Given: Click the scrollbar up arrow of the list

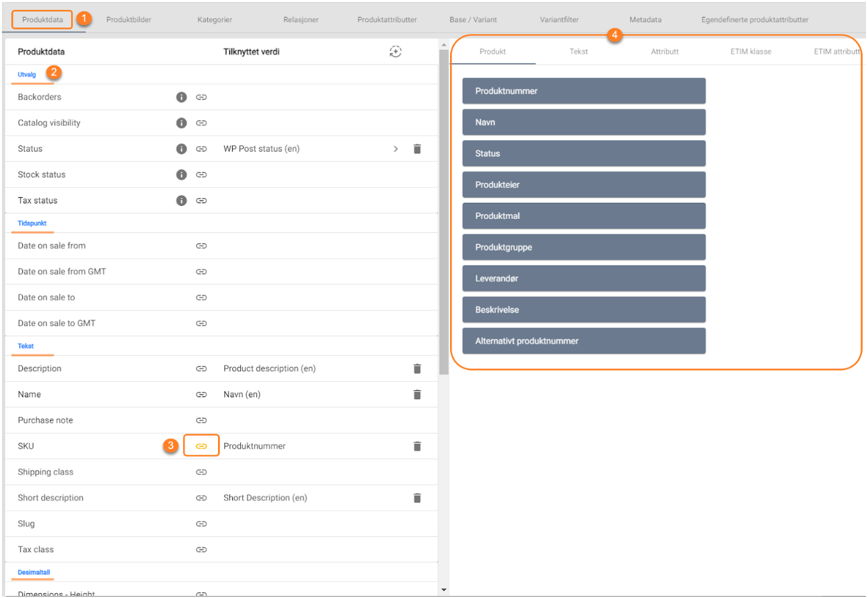Looking at the screenshot, I should [x=443, y=45].
